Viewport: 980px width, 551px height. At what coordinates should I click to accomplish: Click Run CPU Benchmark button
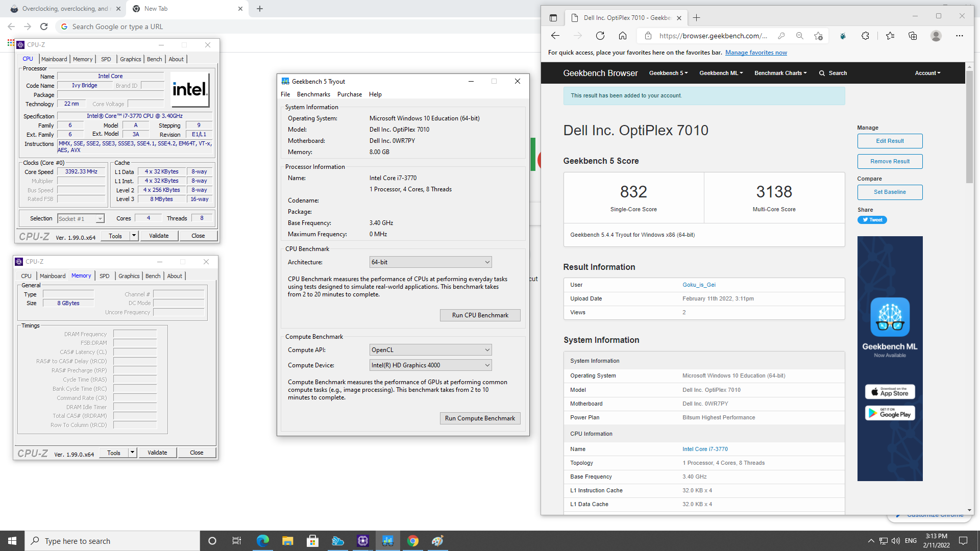coord(480,315)
